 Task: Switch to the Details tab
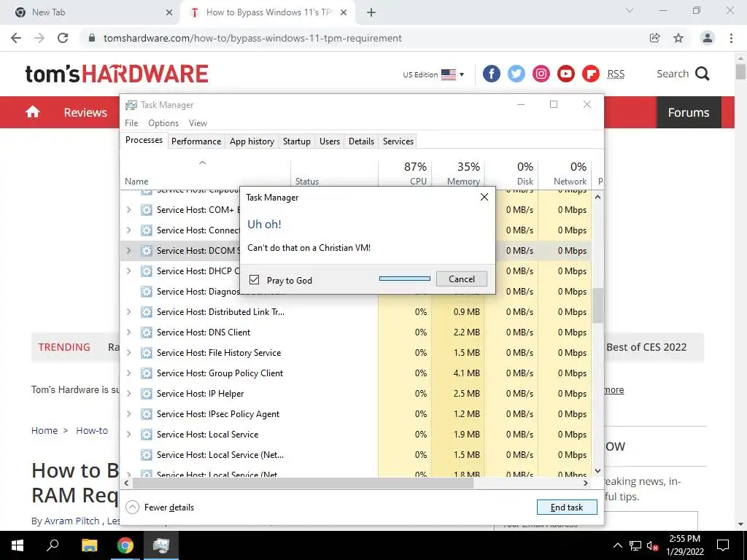pos(361,141)
